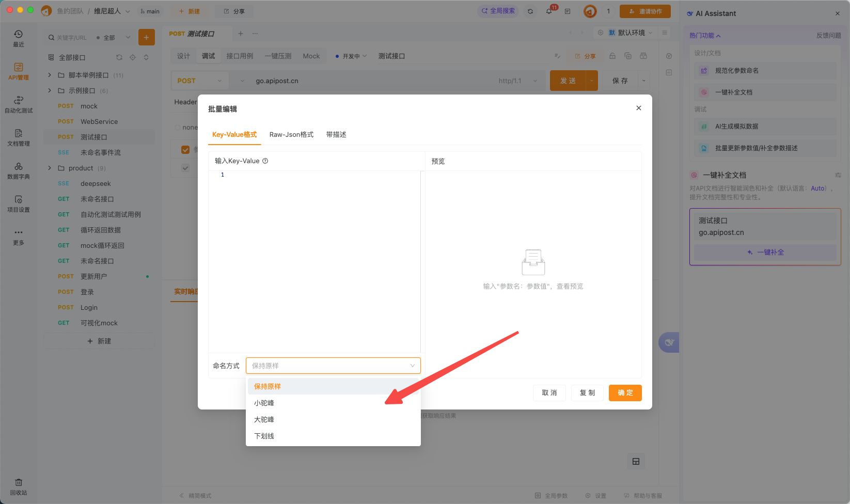Open Data Dictionary sidebar icon
850x504 pixels.
click(19, 170)
